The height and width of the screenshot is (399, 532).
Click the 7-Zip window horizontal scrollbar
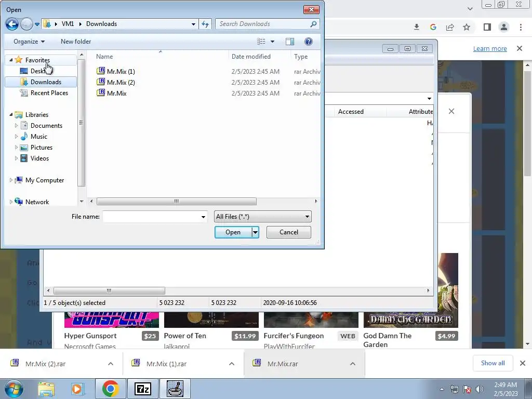pyautogui.click(x=109, y=291)
